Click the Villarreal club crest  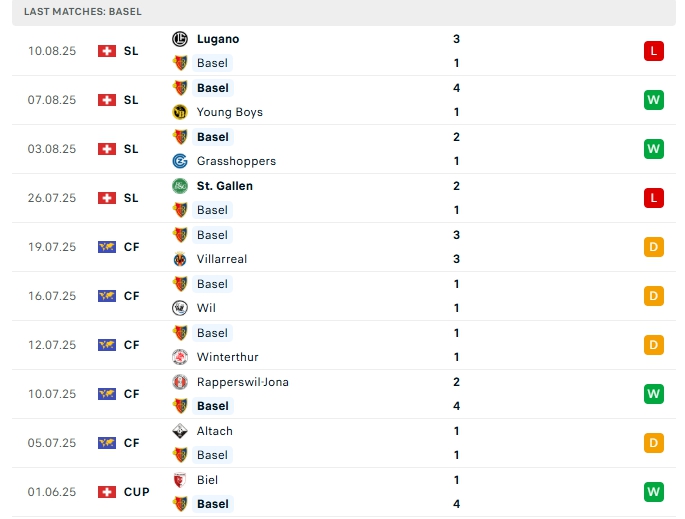[180, 259]
